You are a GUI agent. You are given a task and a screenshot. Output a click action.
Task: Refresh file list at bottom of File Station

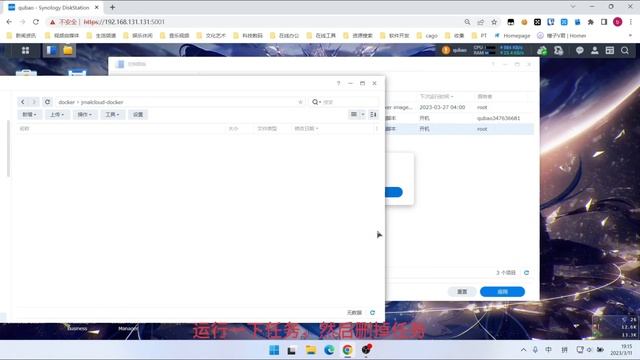pos(372,313)
